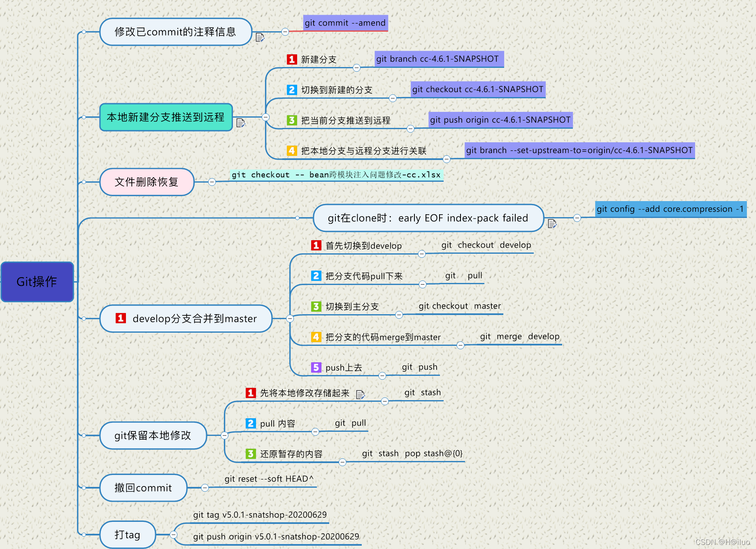Screen dimensions: 756x549
Task: Collapse the 还原暂存的内容 subtopic
Action: pos(342,462)
